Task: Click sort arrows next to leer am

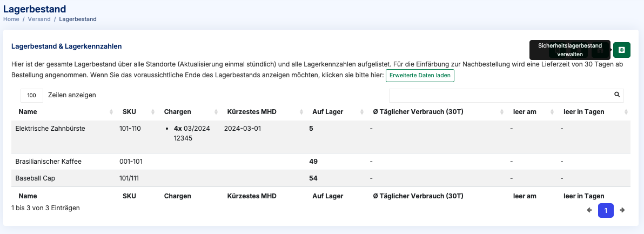Action: [x=552, y=112]
